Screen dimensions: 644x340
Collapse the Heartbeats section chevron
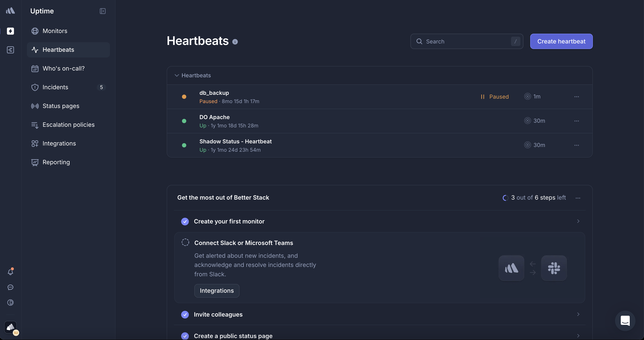[x=176, y=75]
